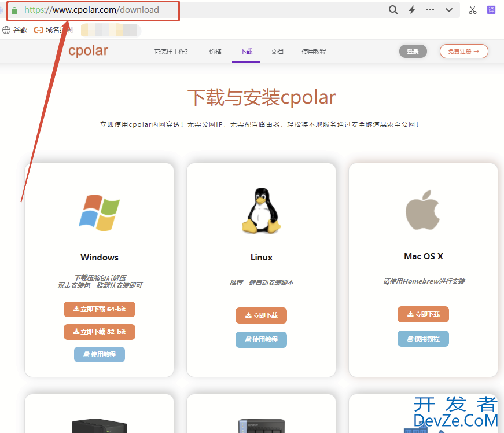The height and width of the screenshot is (433, 504).
Task: Click the 下载与安装cpolar page heading
Action: [x=262, y=97]
